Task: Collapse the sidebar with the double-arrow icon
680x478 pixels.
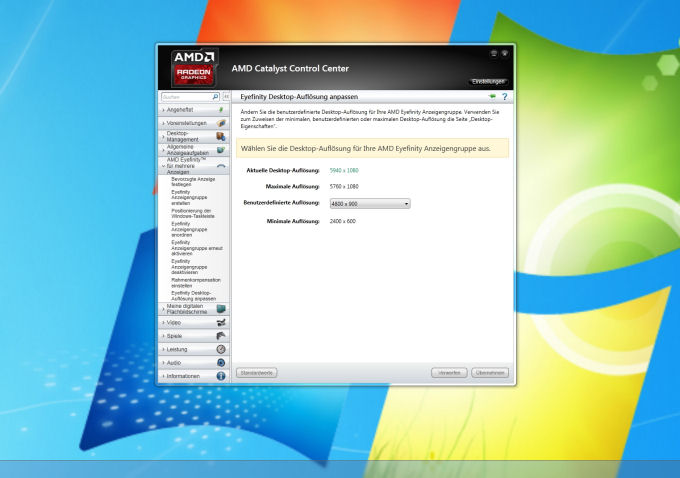Action: (226, 97)
